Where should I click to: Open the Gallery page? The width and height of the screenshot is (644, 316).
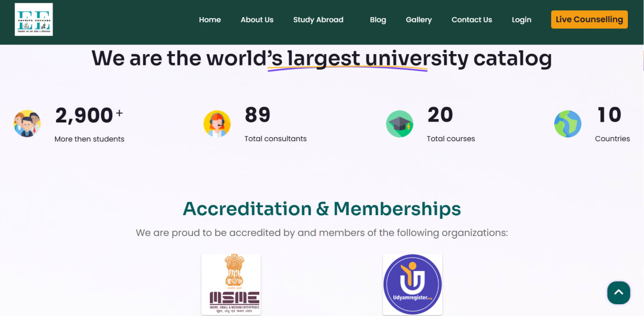(419, 19)
